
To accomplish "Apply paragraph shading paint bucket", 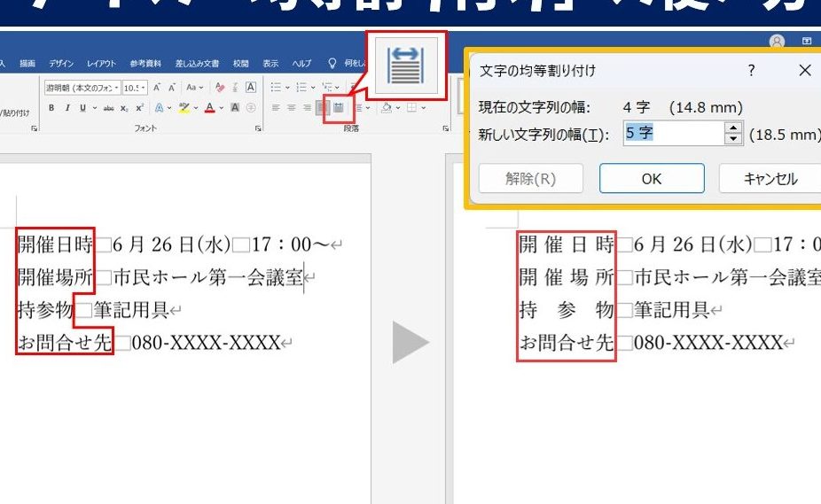I will [387, 108].
